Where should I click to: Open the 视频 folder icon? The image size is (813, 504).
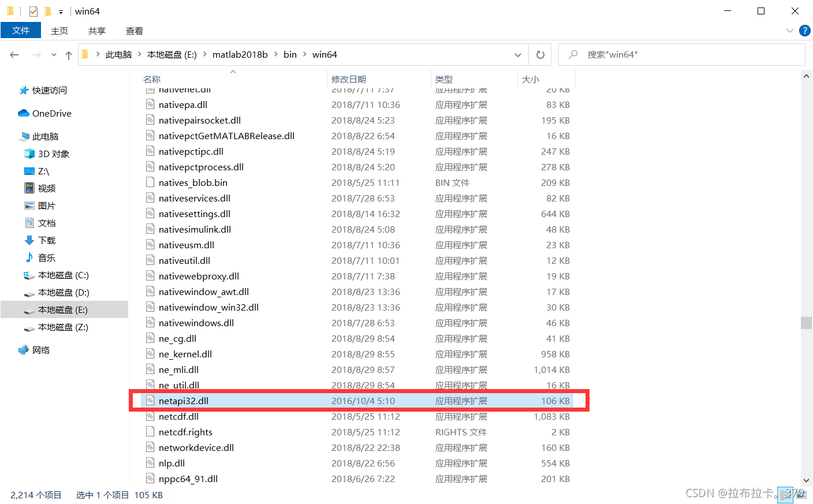coord(29,188)
